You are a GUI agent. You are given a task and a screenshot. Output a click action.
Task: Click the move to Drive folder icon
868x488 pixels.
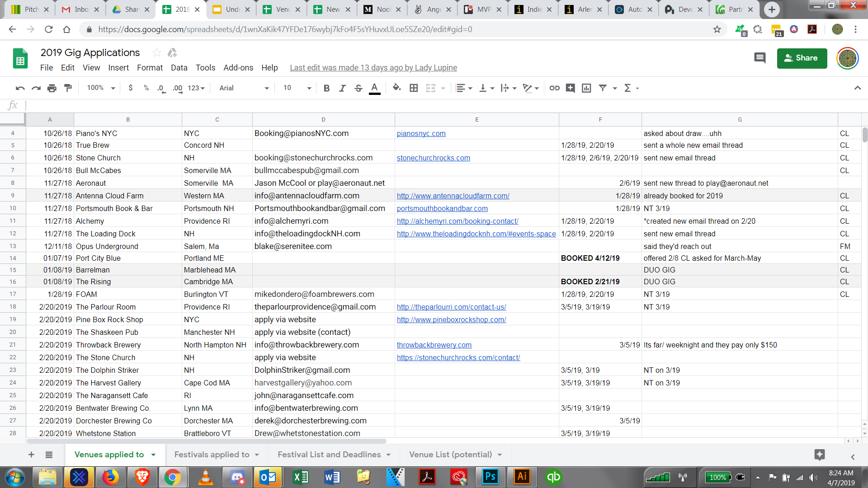coord(172,53)
